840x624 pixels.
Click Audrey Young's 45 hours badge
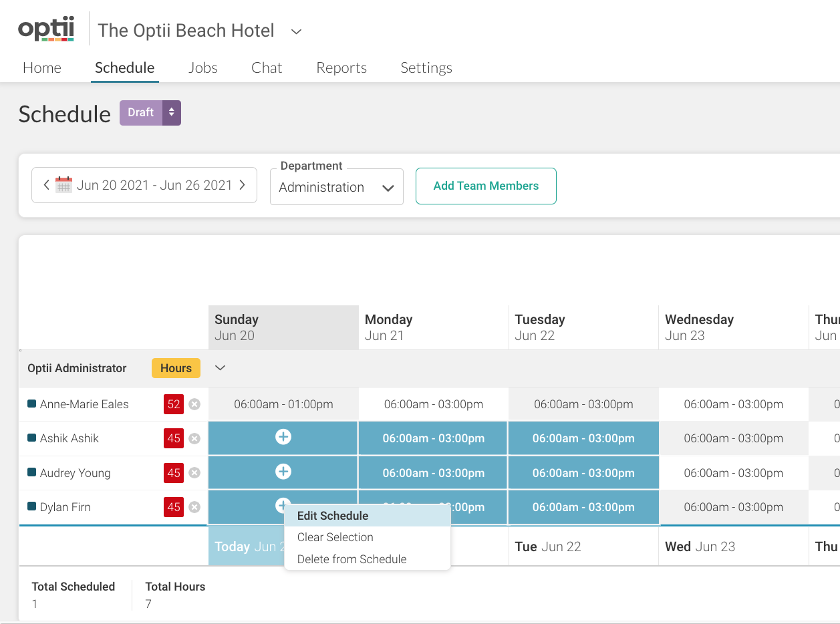[174, 473]
